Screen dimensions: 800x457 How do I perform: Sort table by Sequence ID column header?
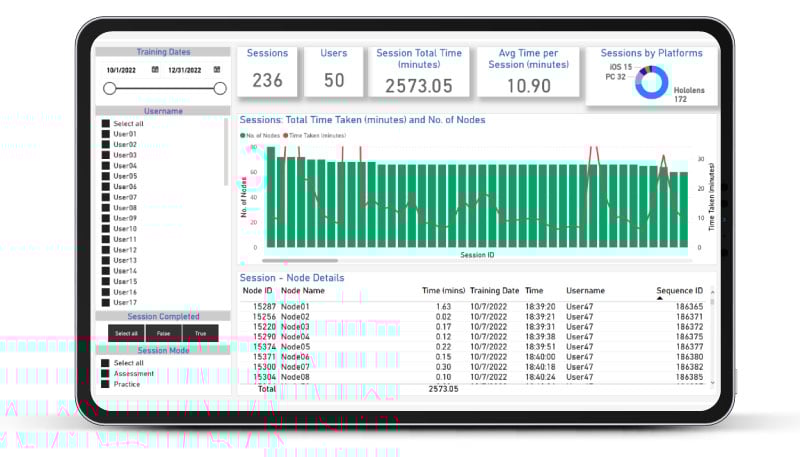pos(679,291)
